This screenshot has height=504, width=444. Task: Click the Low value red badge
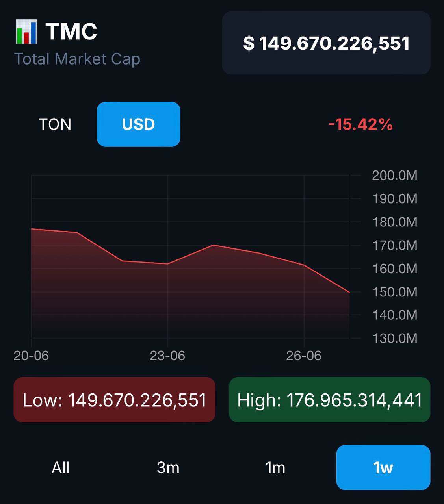(x=115, y=400)
